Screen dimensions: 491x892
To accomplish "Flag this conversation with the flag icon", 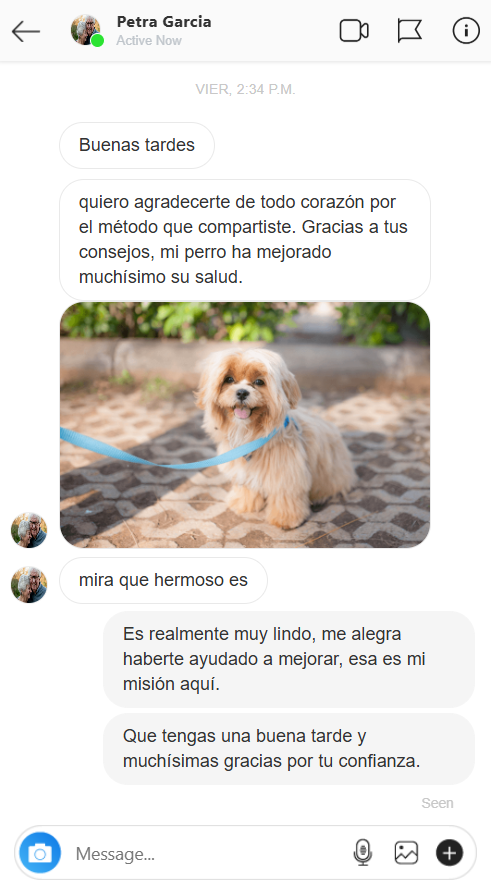I will 410,31.
